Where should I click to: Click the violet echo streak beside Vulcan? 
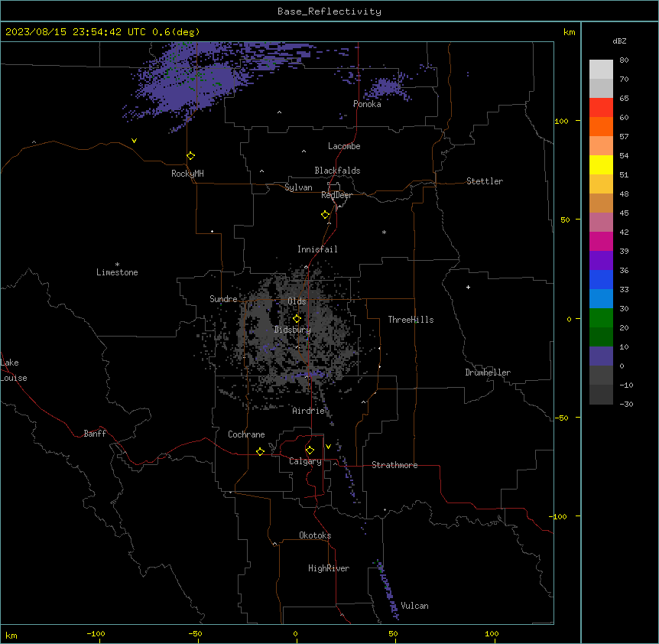point(388,590)
